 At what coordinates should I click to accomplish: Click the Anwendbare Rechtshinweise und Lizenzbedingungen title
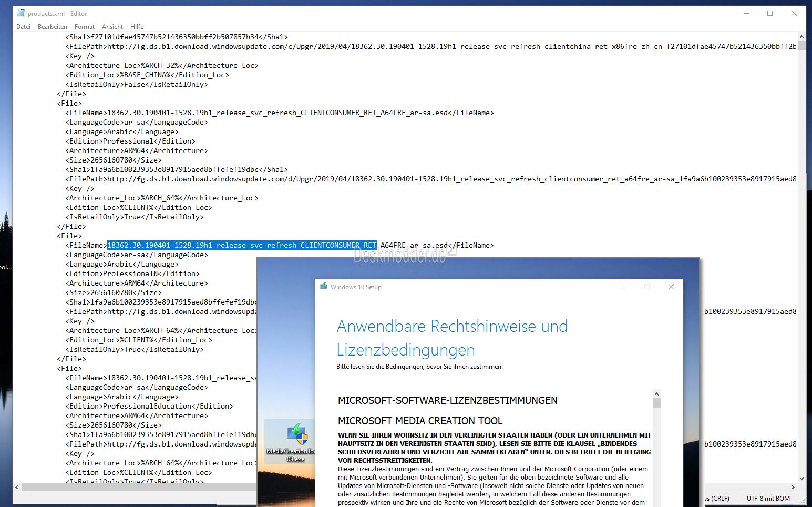452,338
